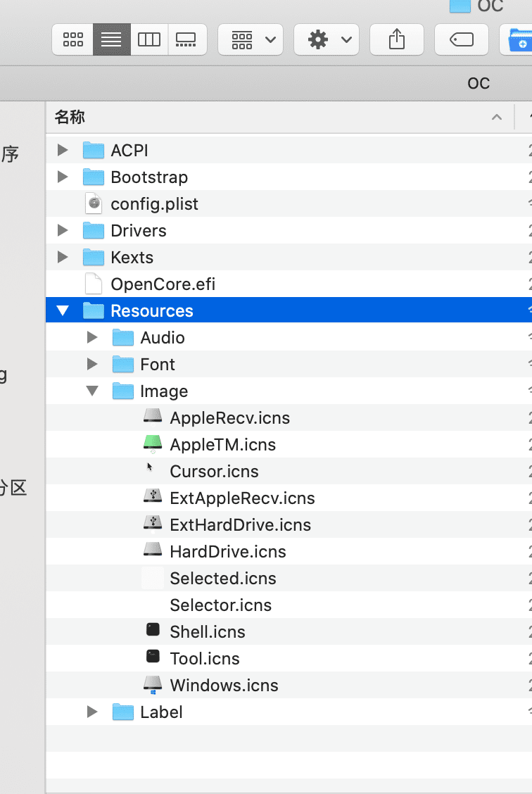The width and height of the screenshot is (532, 794).
Task: Click the Resources folder icon
Action: [93, 310]
